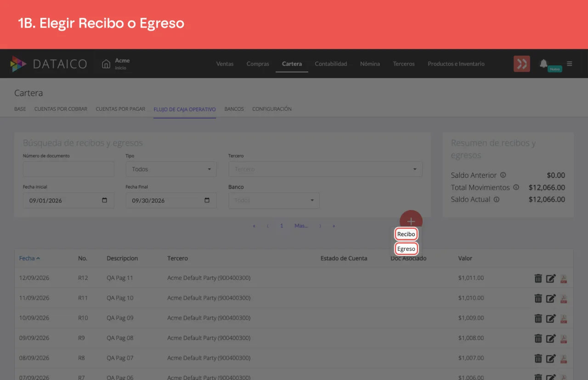Open the Cuentas por Pagar tab

coord(120,109)
